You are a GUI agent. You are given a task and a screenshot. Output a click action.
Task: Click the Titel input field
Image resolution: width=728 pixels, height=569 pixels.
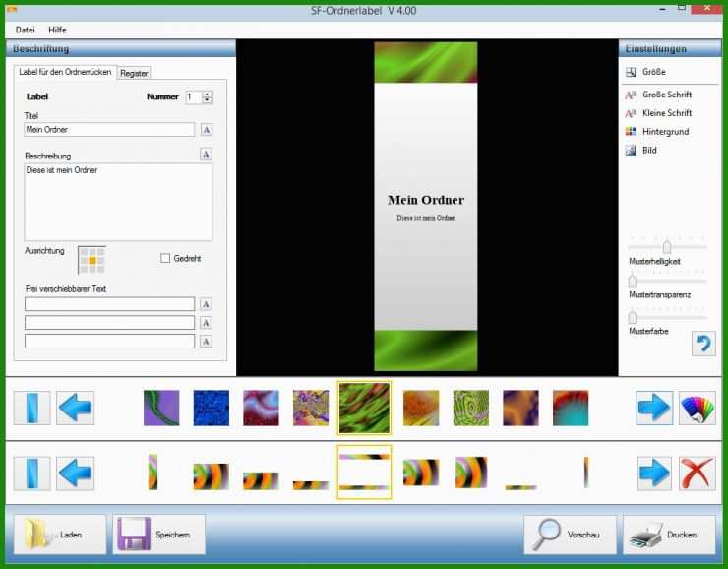pos(109,130)
